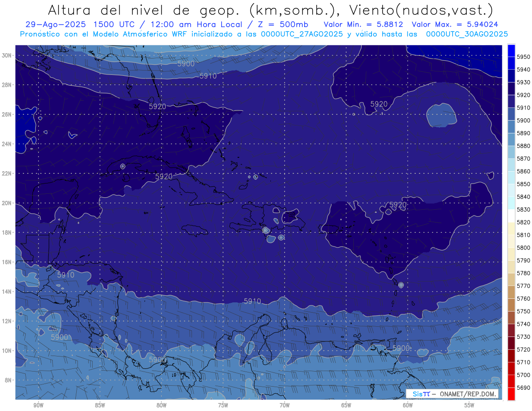Click the "5950" colorbar legend value
Viewport: 532px width, 411px height.
coord(523,57)
